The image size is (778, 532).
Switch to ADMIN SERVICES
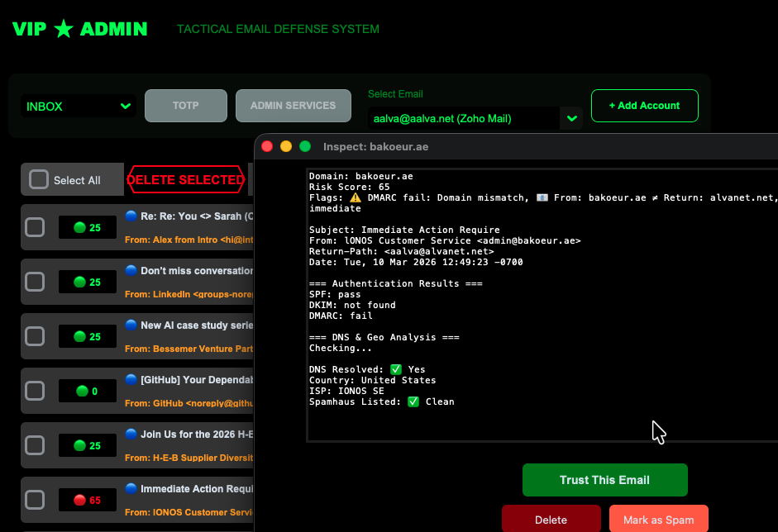click(x=293, y=106)
